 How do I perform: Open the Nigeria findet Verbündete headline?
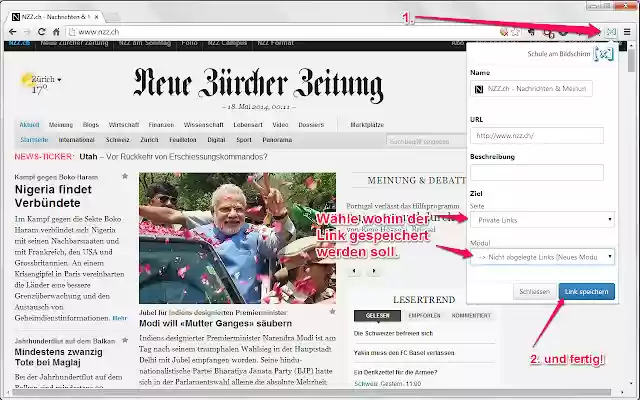tap(53, 196)
